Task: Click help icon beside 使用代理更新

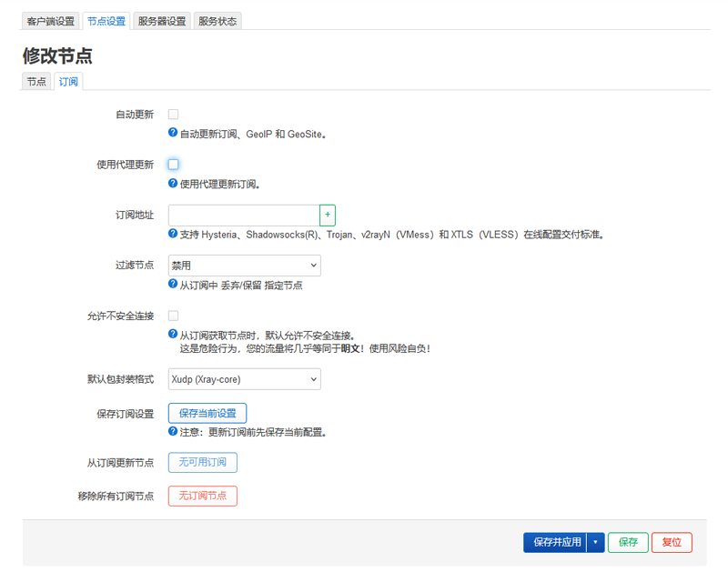Action: 173,184
